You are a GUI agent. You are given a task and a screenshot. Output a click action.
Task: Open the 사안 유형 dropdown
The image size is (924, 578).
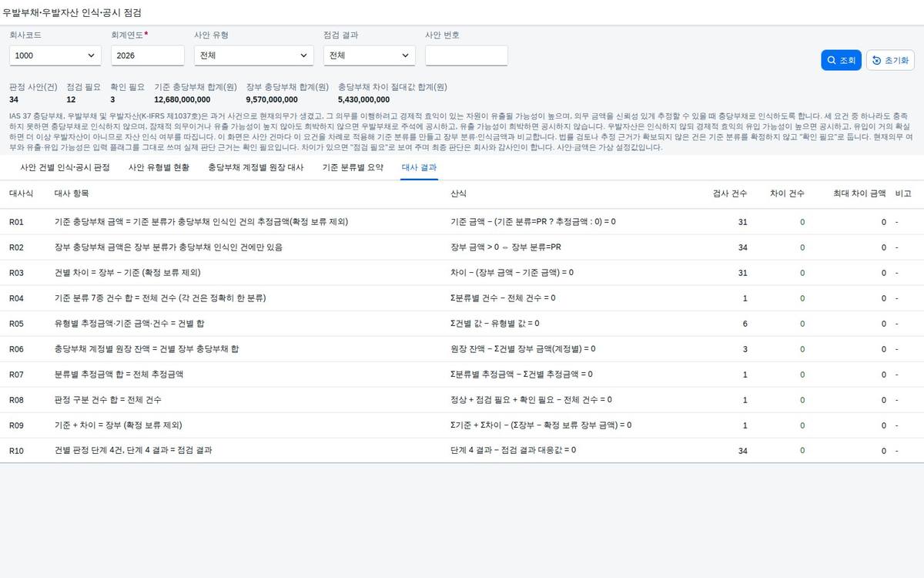point(254,55)
